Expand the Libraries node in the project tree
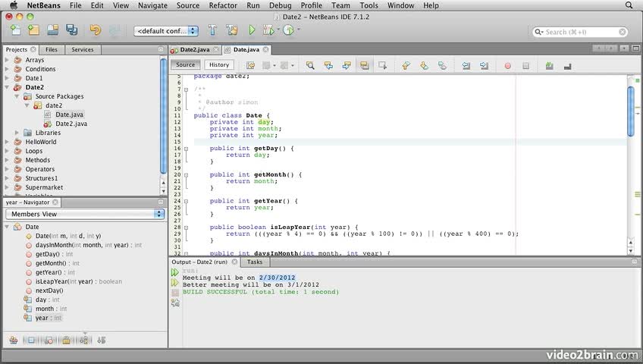This screenshot has width=643, height=364. 17,133
